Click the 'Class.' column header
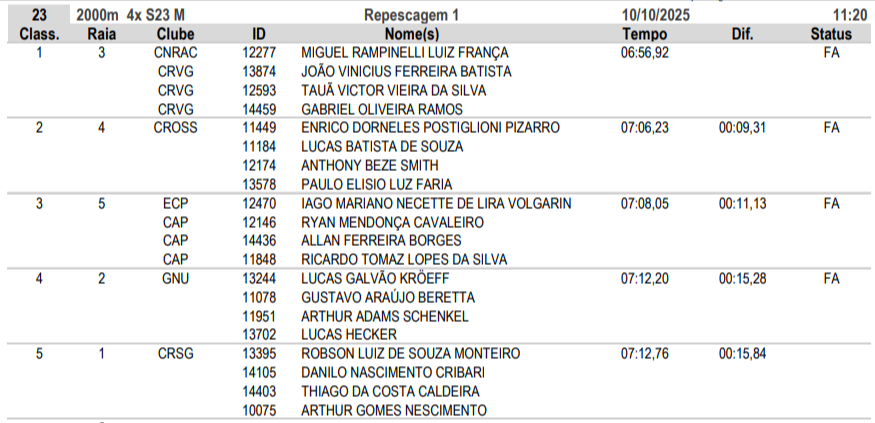The image size is (875, 423). tap(39, 34)
